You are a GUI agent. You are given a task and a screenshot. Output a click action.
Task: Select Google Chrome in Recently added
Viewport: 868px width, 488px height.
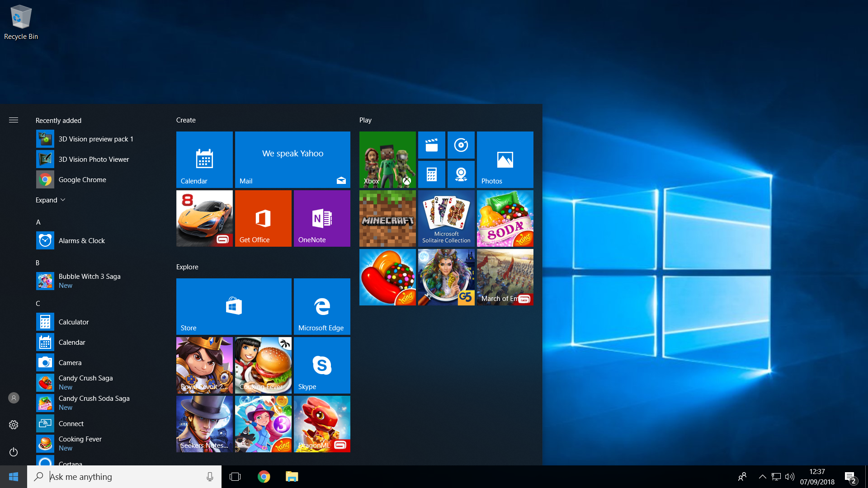coord(82,179)
